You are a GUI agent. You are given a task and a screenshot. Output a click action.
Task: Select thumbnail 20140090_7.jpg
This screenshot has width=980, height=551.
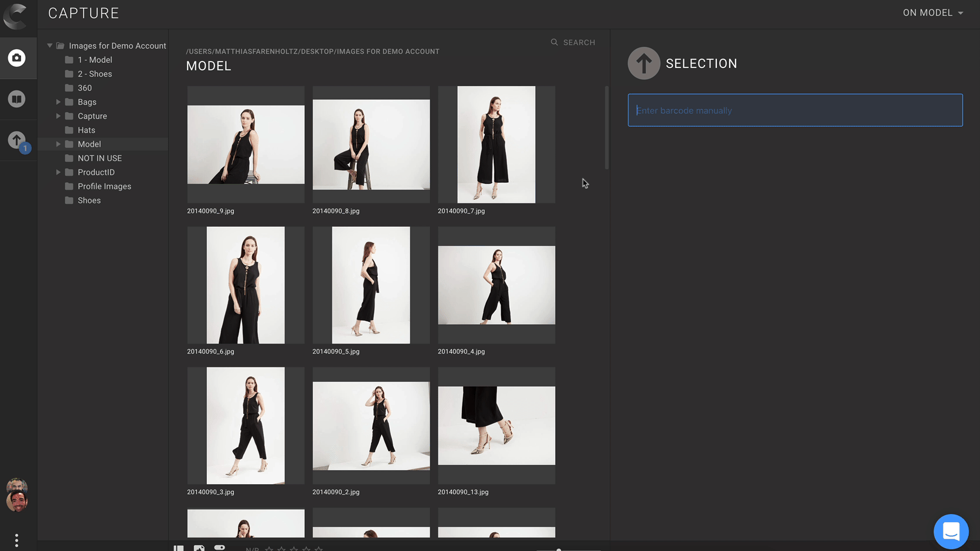(x=496, y=145)
